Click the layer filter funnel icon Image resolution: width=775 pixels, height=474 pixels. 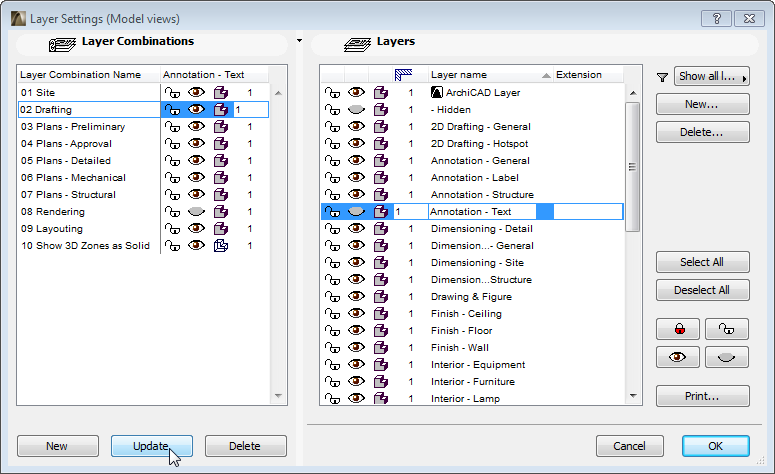coord(662,77)
